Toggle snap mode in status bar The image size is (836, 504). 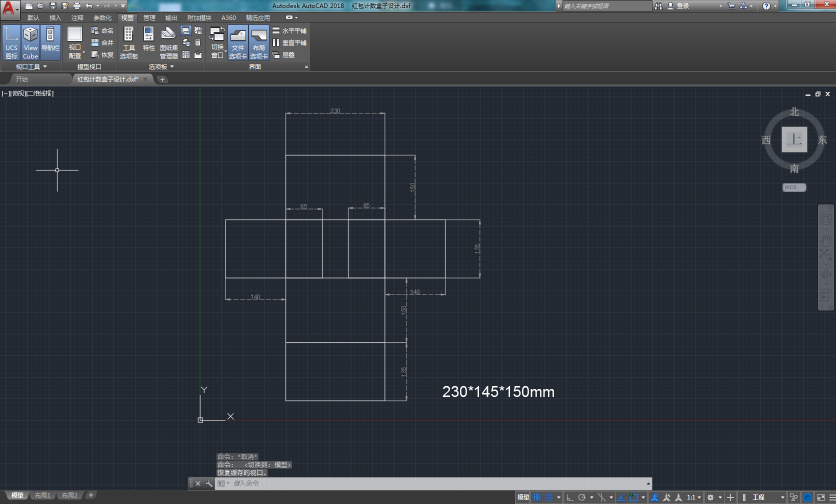click(548, 497)
